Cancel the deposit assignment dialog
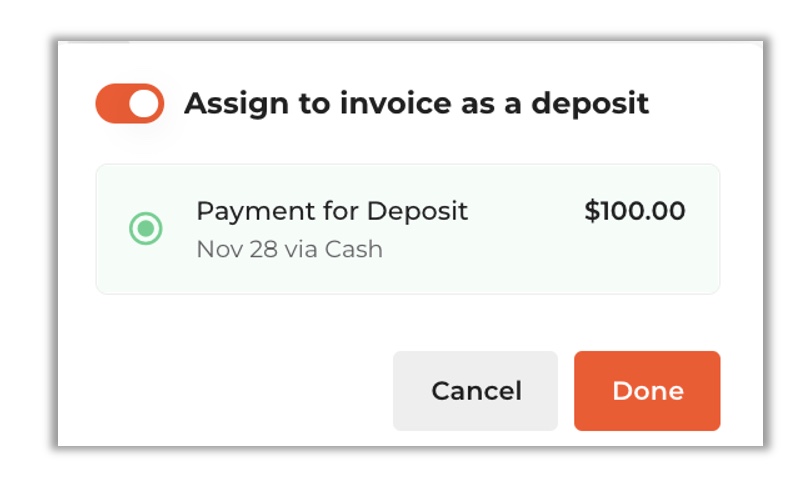This screenshot has width=794, height=494. (x=475, y=391)
